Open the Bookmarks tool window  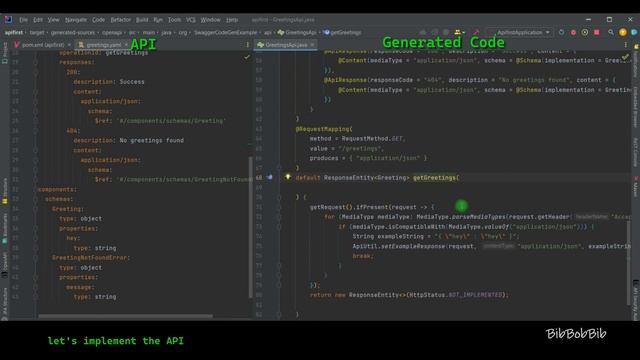coord(4,228)
